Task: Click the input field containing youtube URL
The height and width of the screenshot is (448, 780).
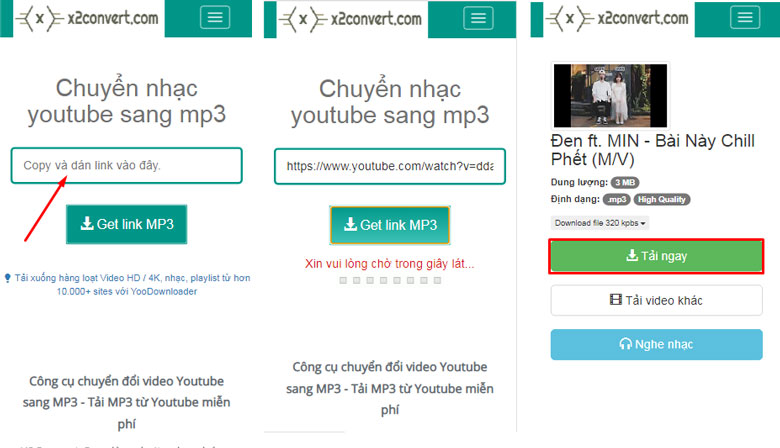Action: tap(390, 166)
